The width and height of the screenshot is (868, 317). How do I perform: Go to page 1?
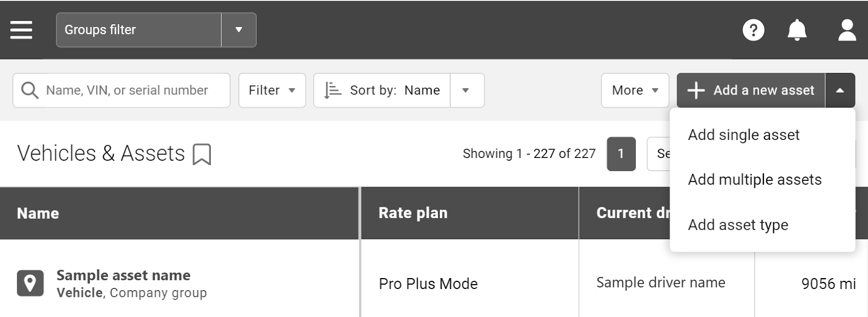click(x=620, y=154)
